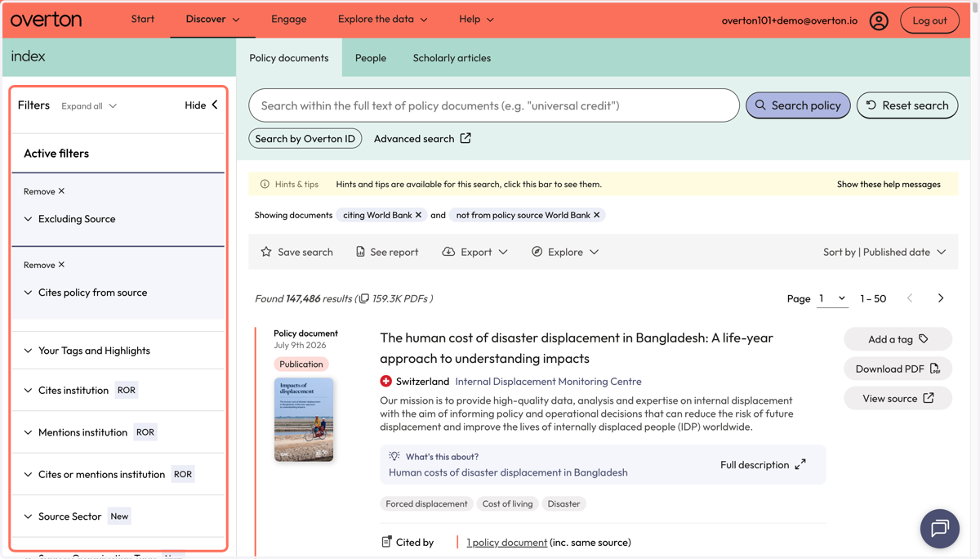Remove 'not from policy source World Bank' chip
The height and width of the screenshot is (559, 980).
pos(596,215)
